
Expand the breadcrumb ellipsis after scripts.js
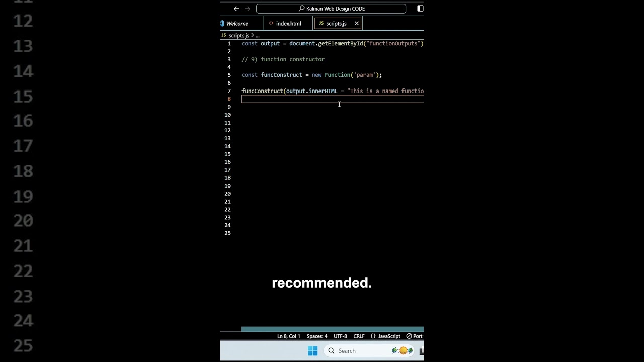[257, 36]
